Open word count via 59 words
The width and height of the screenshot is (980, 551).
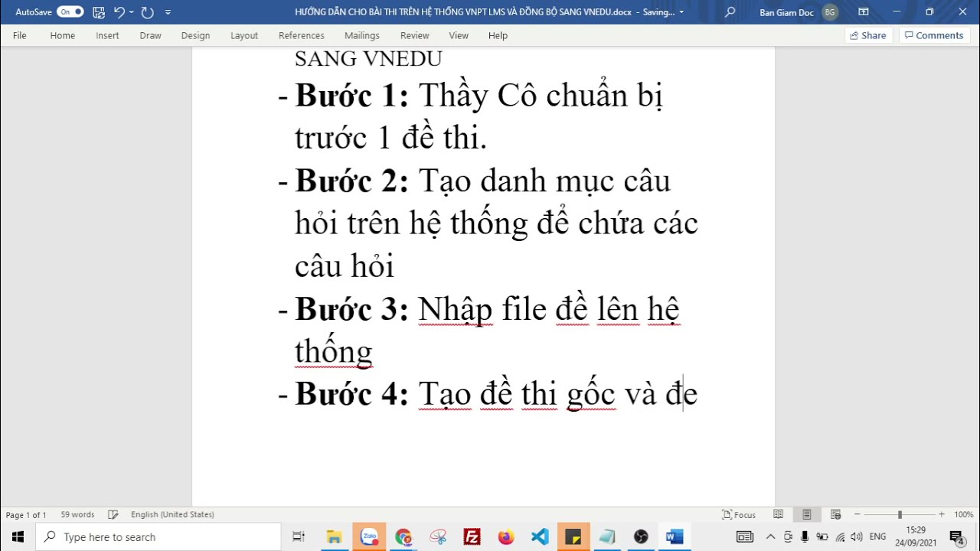click(77, 515)
